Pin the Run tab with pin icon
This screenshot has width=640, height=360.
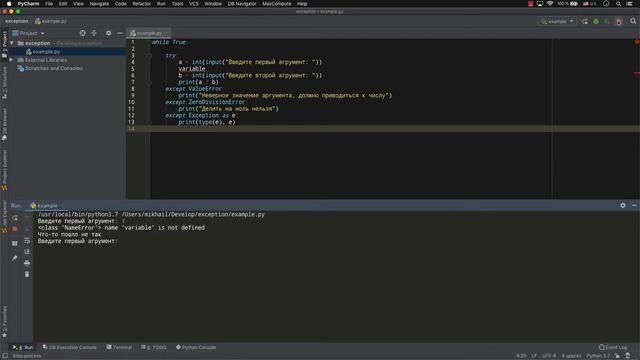[15, 258]
